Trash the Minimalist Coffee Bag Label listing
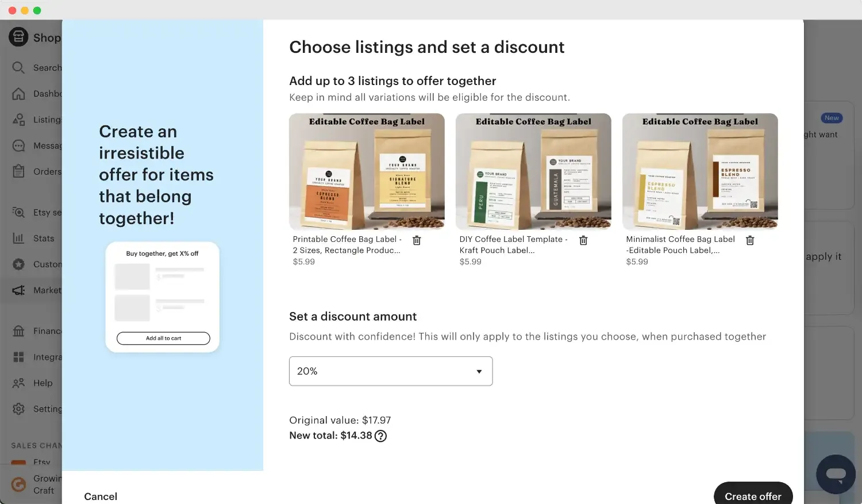The image size is (862, 504). pyautogui.click(x=750, y=240)
